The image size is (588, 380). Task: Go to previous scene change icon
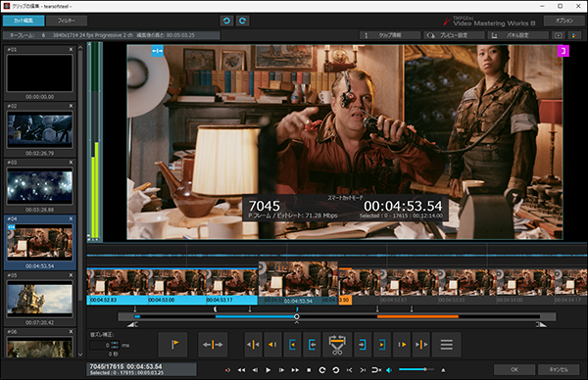350,370
